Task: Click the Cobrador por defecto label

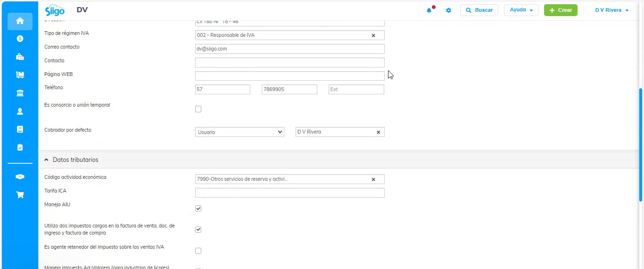Action: (x=68, y=130)
